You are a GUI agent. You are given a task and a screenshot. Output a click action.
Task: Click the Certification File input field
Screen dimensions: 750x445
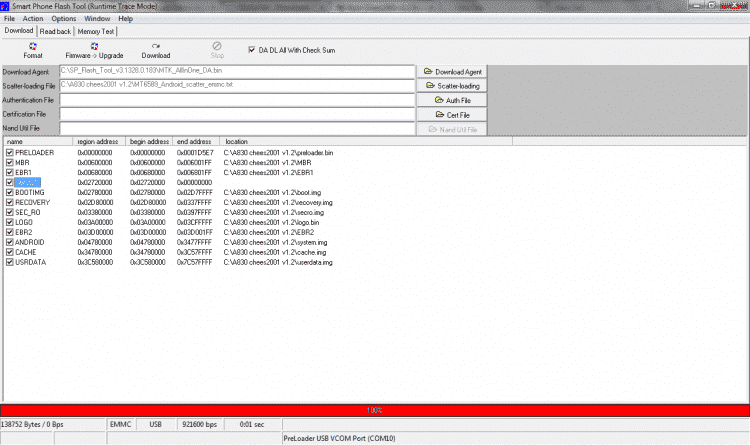click(x=237, y=114)
